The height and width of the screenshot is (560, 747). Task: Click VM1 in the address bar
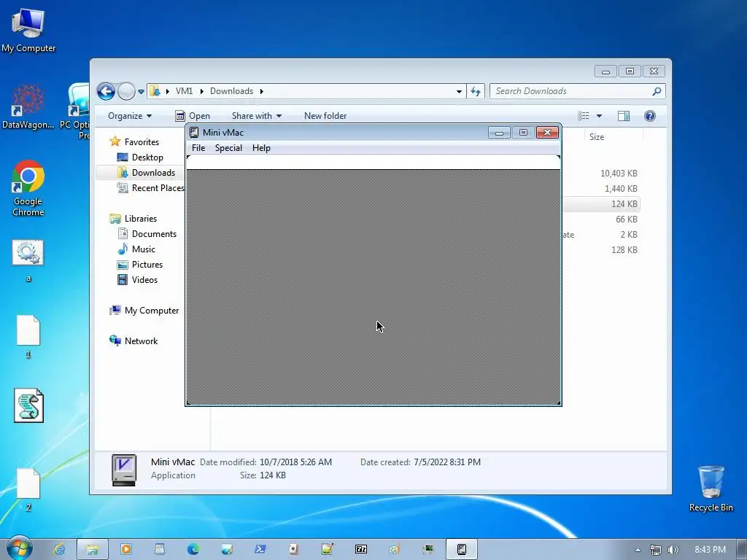(184, 91)
